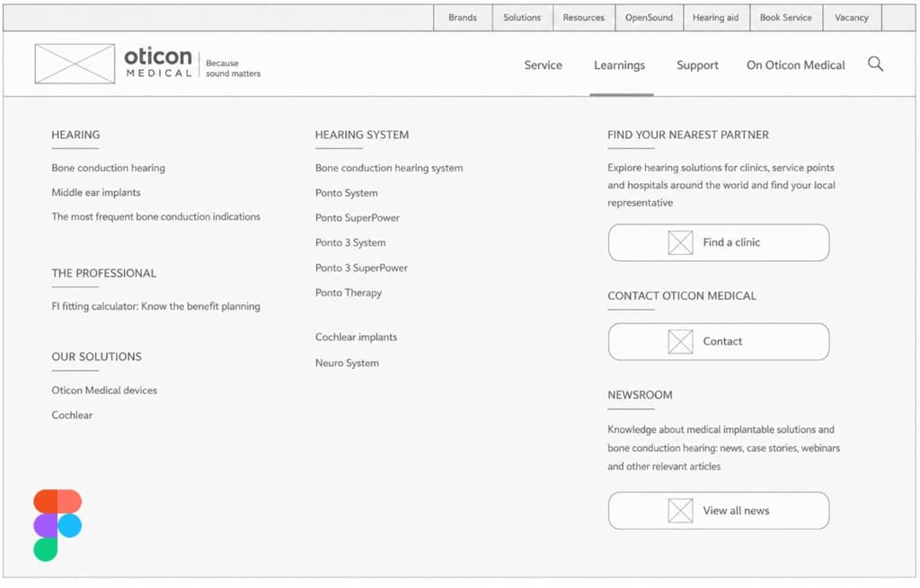Click the Find a clinic button
This screenshot has height=588, width=920.
[719, 242]
